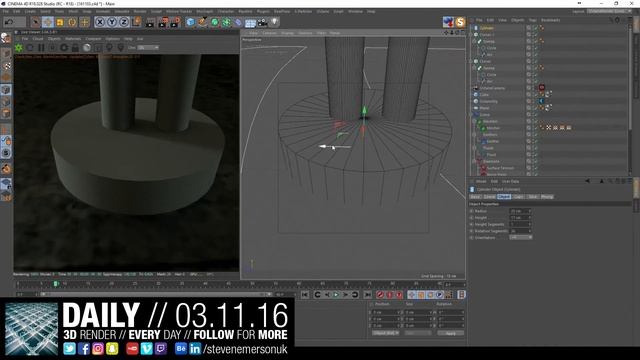Image resolution: width=640 pixels, height=360 pixels.
Task: Click the deformer objects icon
Action: pos(238,22)
